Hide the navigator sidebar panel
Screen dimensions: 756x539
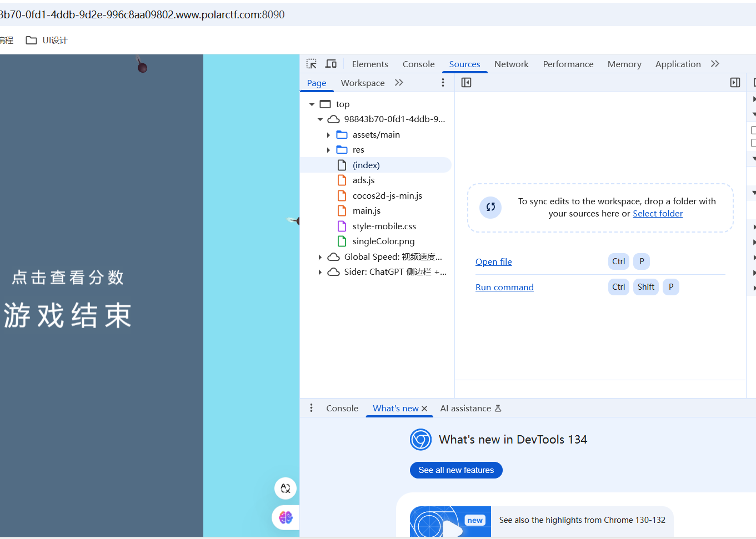[466, 83]
